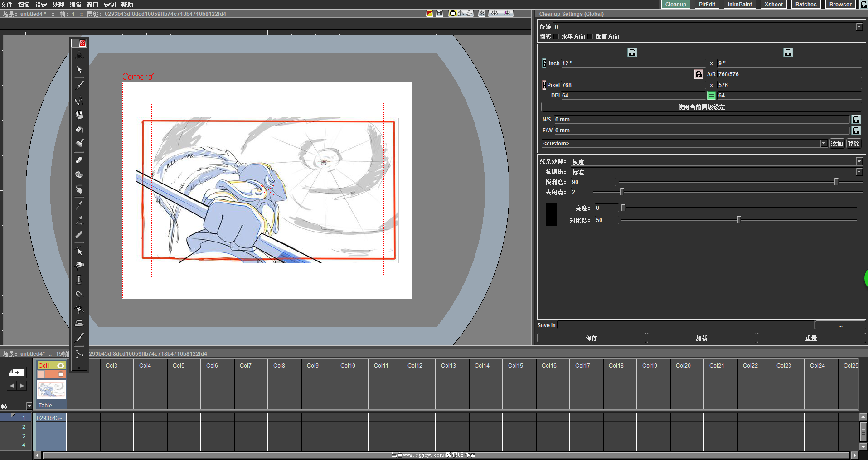Viewport: 868px width, 460px height.
Task: Open the 帧 dropdown in xsheet
Action: 29,407
